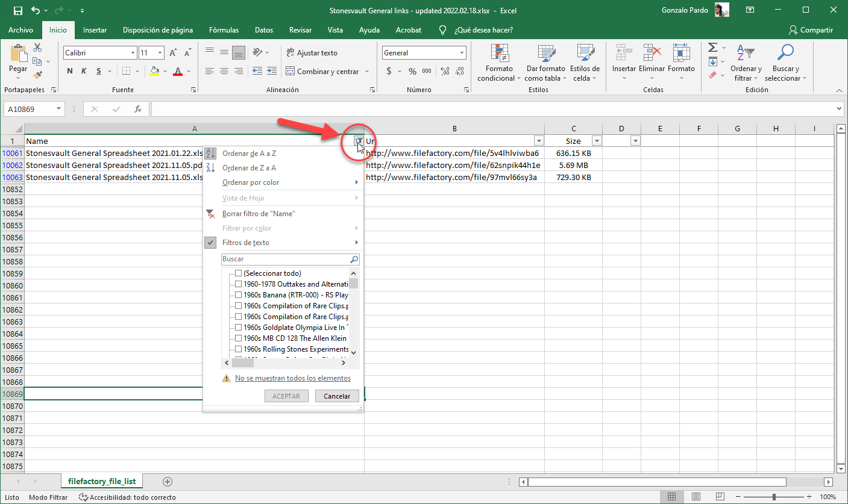The image size is (848, 504).
Task: Click the percent style button
Action: [412, 71]
